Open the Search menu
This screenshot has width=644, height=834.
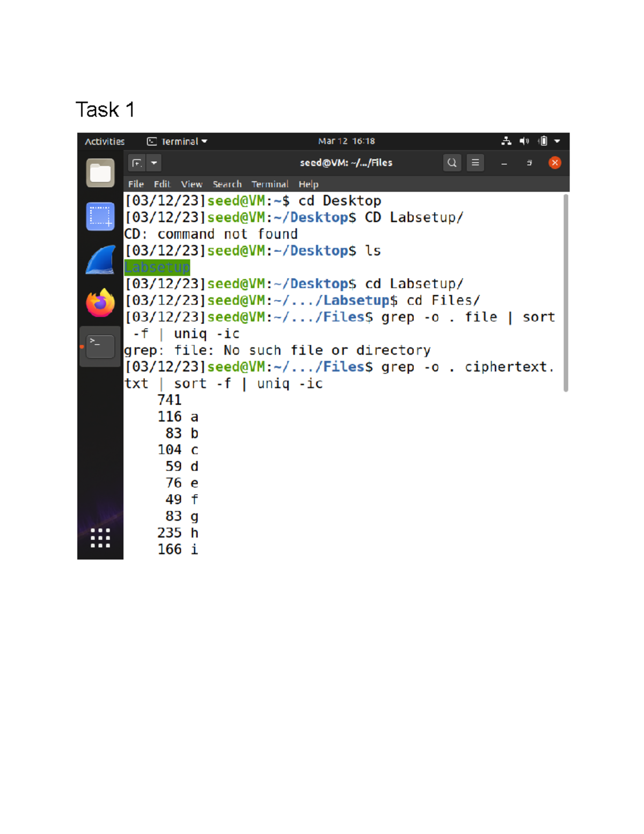click(x=226, y=184)
